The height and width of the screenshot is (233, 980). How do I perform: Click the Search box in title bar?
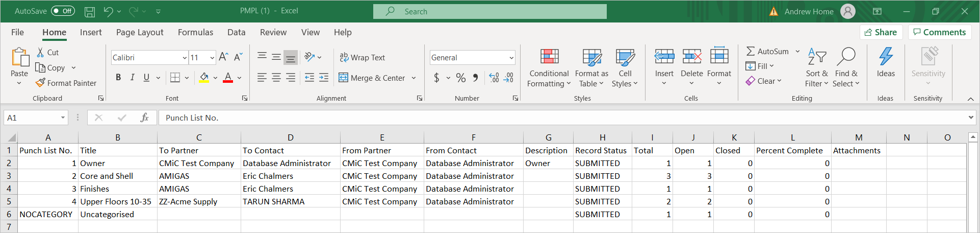(x=490, y=11)
